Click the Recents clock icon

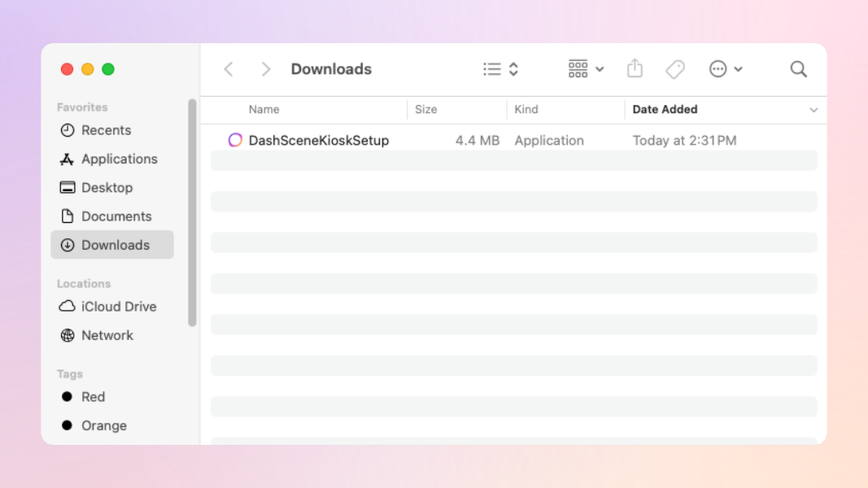[x=68, y=130]
